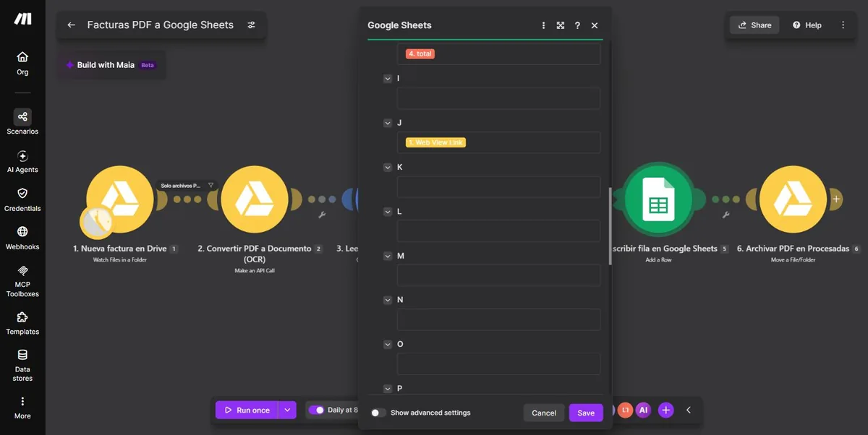The image size is (868, 435).
Task: Expand column L options
Action: 388,212
